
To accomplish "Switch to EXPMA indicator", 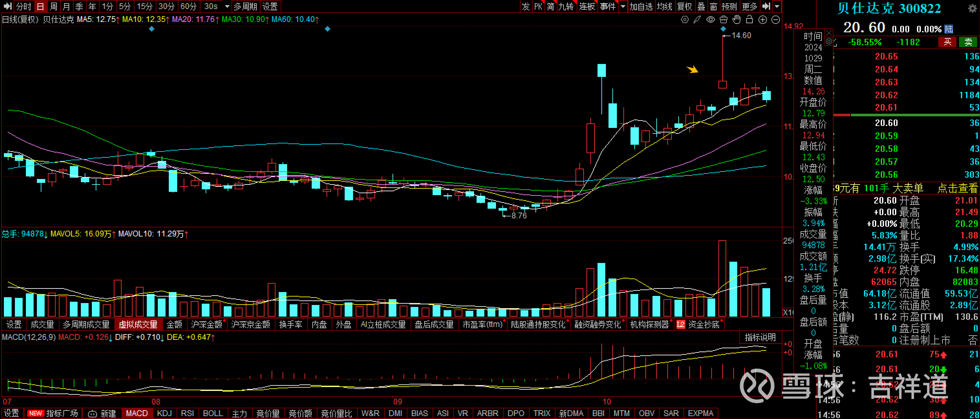I will click(700, 413).
